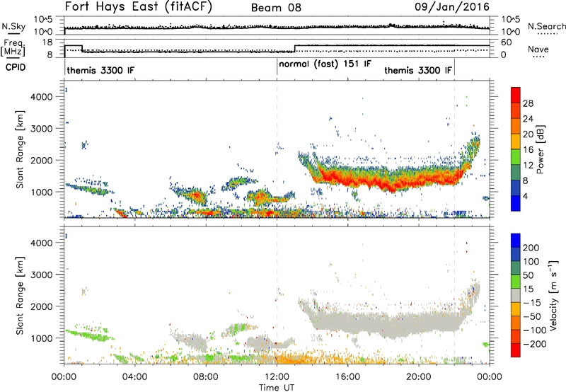Click the 'normal (fast) 151 IF' CPID label
Screen dimensions: 566x392
point(325,64)
